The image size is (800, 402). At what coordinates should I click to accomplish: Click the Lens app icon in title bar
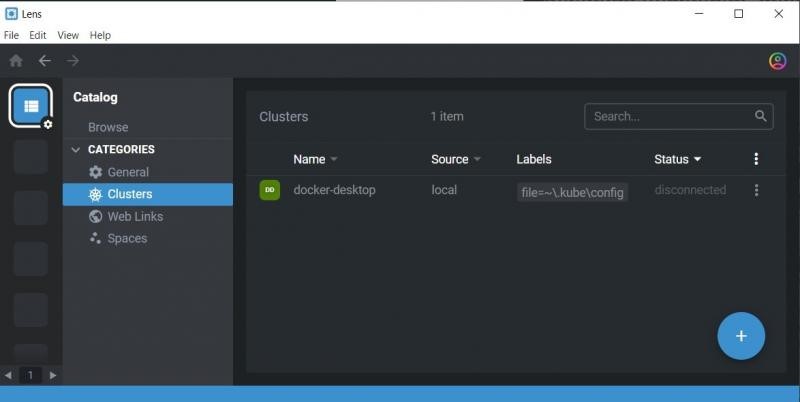(11, 14)
